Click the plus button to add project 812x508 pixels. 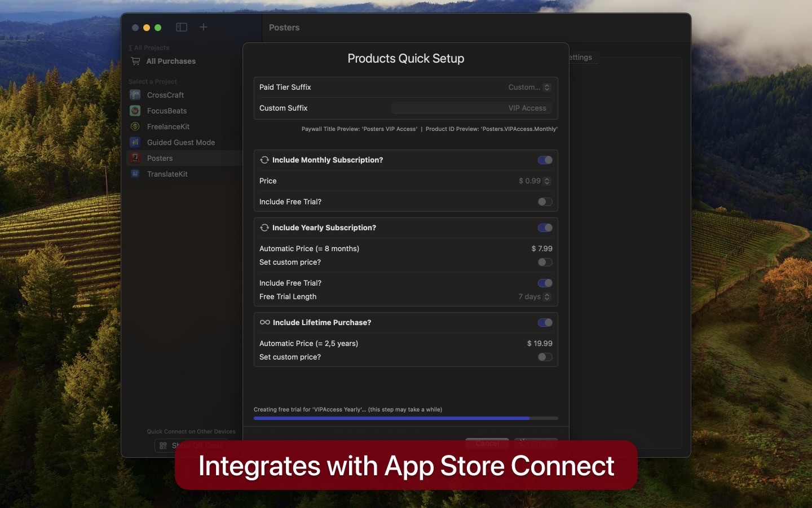(x=204, y=27)
